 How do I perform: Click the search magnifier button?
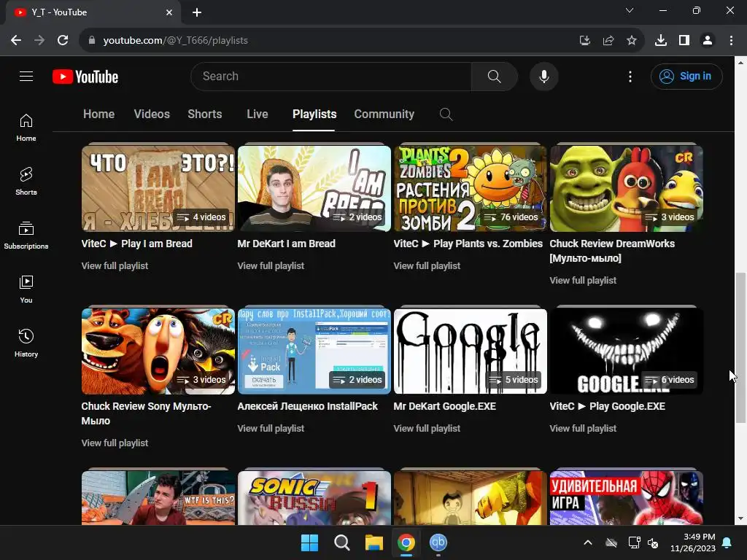(494, 76)
